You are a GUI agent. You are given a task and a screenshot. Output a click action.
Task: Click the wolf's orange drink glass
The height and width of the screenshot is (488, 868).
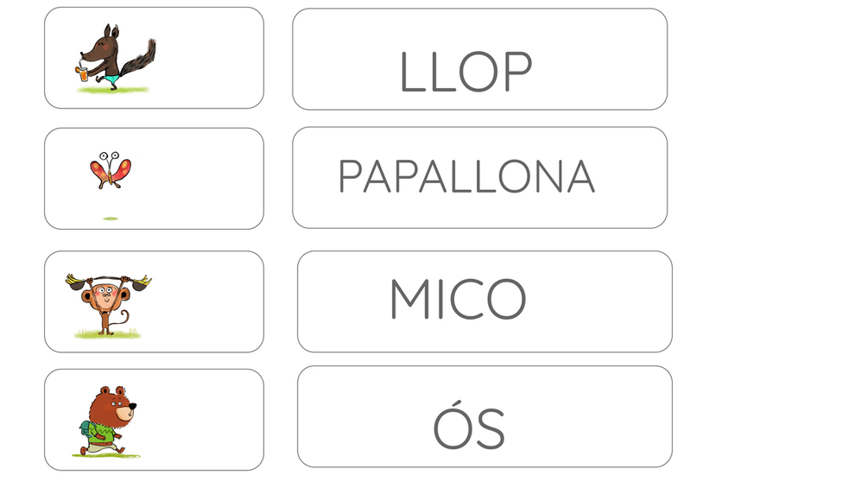(83, 73)
